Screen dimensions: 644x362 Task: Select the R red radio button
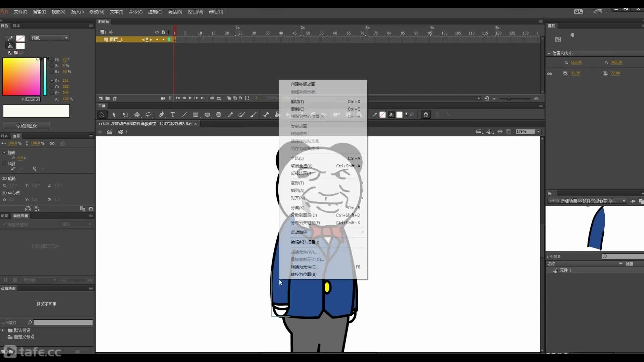click(x=52, y=81)
